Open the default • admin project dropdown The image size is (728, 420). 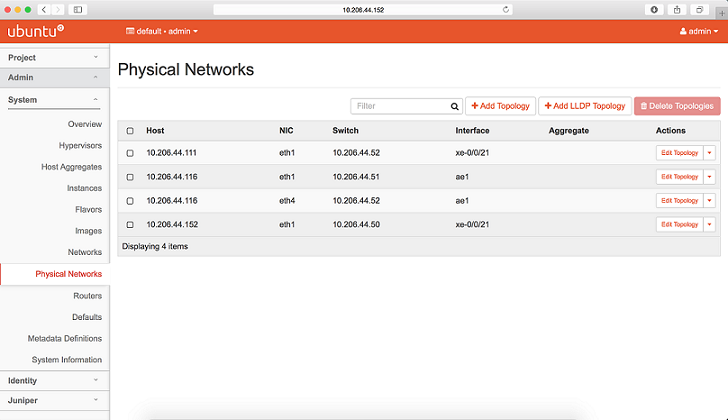162,31
